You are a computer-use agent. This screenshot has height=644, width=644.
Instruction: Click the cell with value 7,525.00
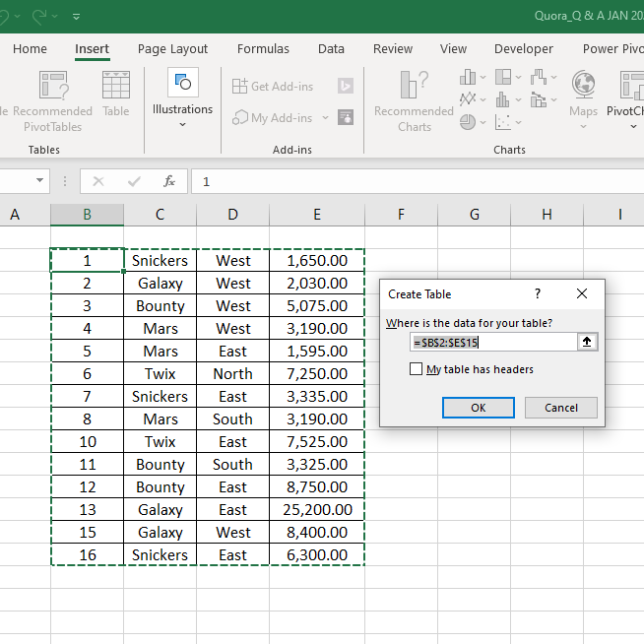(x=317, y=441)
